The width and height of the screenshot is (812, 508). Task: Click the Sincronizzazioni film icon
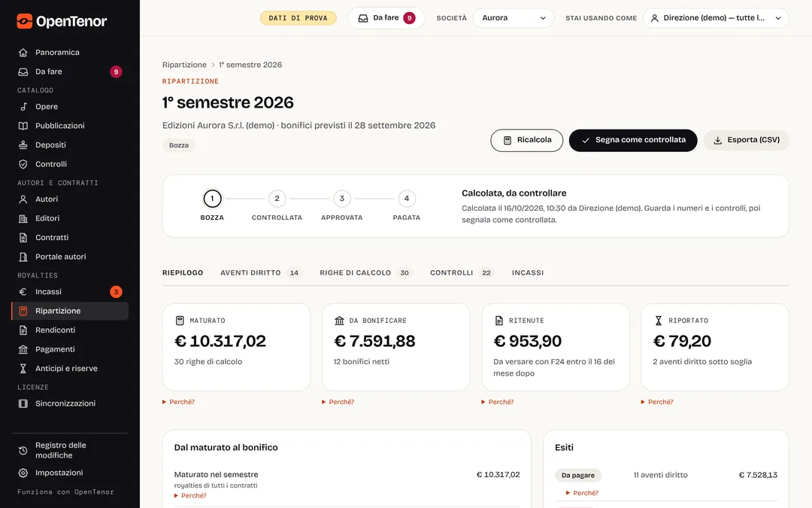23,403
